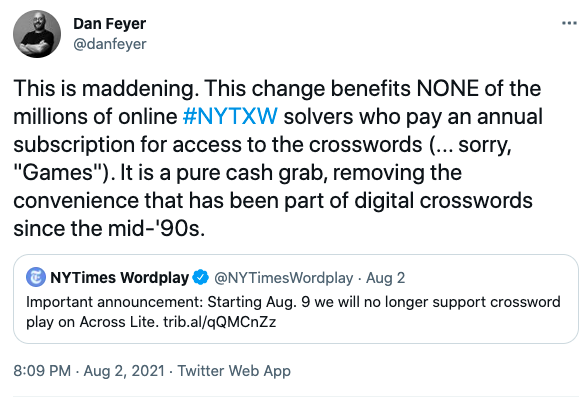This screenshot has height=401, width=588.
Task: Click the word NONE in the tweet
Action: tap(447, 89)
